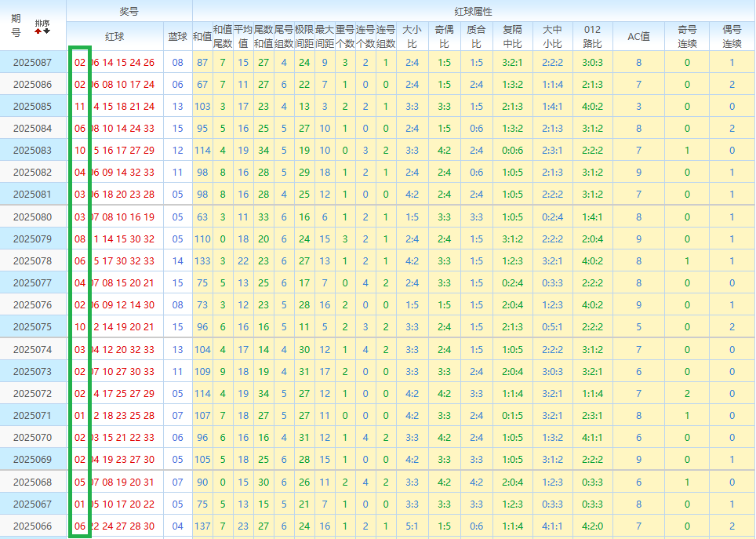
Task: Select issue number 2025087 row
Action: (33, 62)
